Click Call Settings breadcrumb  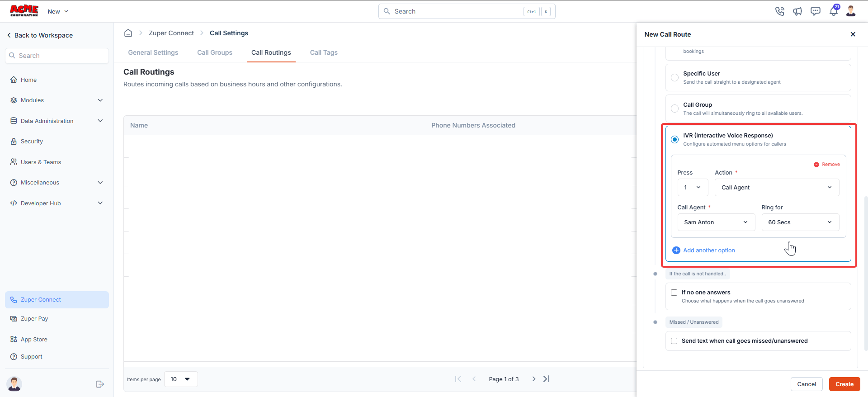click(x=229, y=33)
